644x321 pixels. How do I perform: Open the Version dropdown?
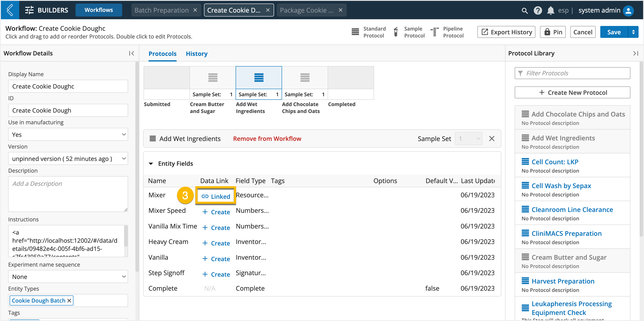pos(68,158)
